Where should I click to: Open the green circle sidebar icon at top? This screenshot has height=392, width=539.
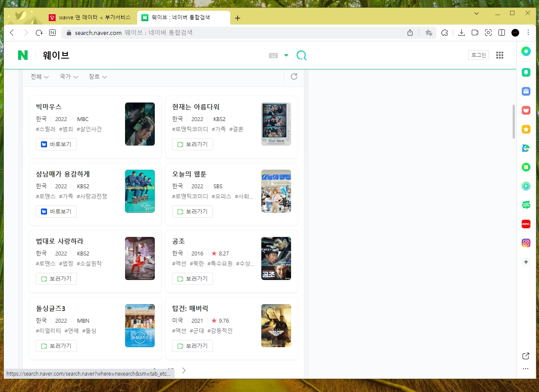pos(526,52)
